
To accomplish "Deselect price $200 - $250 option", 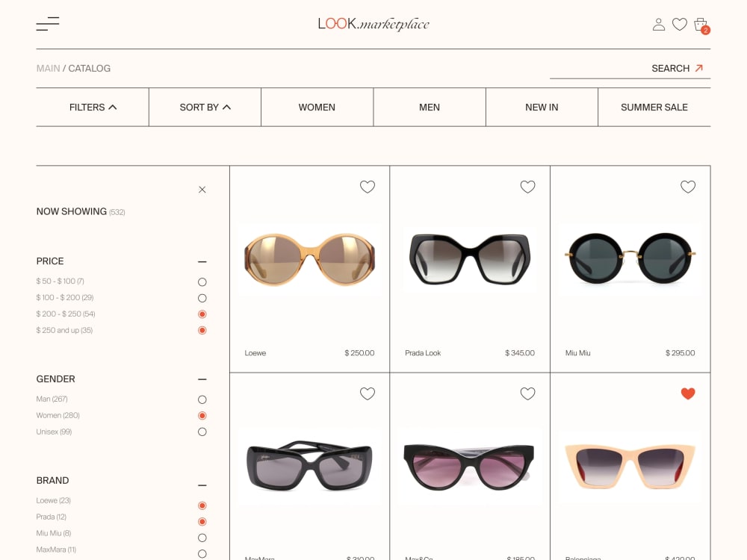I will tap(202, 314).
